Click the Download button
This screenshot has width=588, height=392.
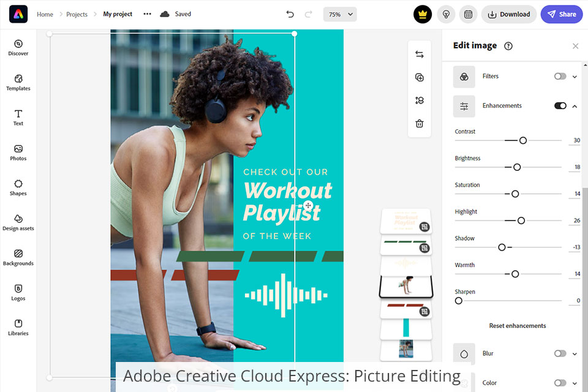(509, 14)
